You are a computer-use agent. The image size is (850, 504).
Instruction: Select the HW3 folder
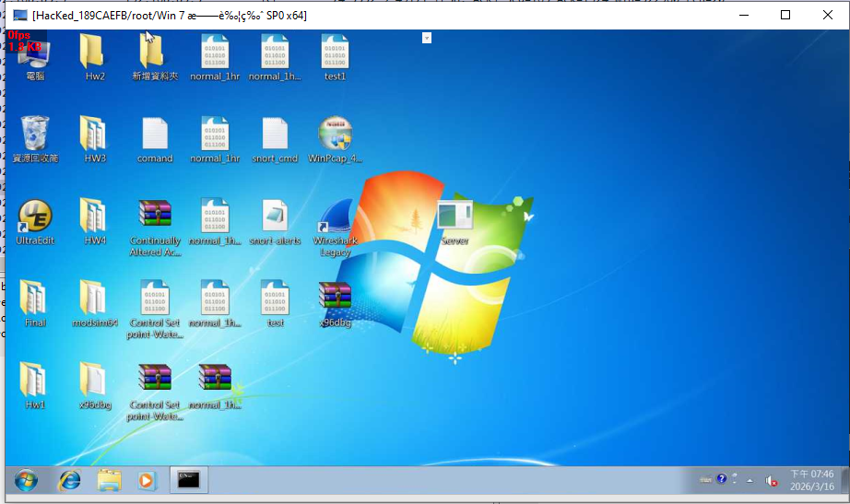point(94,135)
